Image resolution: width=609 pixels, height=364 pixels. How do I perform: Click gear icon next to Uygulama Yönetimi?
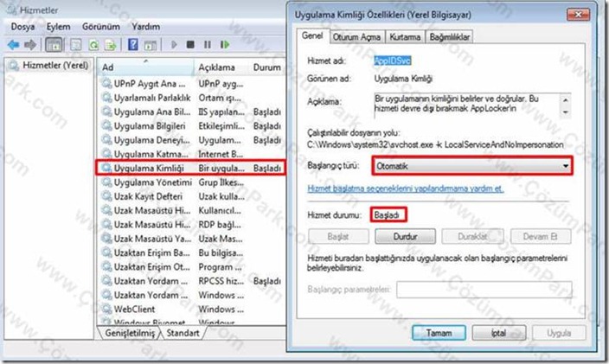[106, 182]
